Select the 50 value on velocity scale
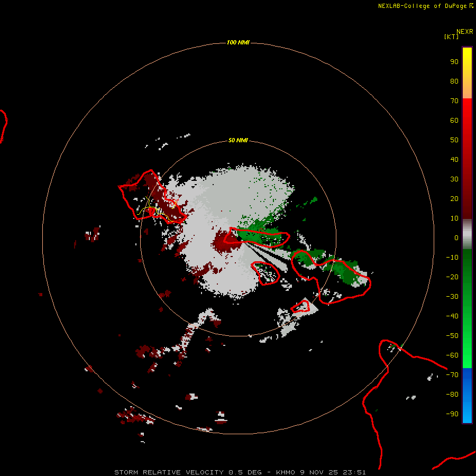This screenshot has height=476, width=476. [x=454, y=140]
